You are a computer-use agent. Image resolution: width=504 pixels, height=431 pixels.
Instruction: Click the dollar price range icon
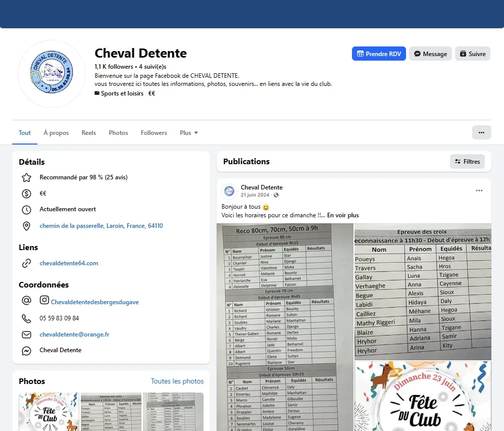(x=26, y=194)
